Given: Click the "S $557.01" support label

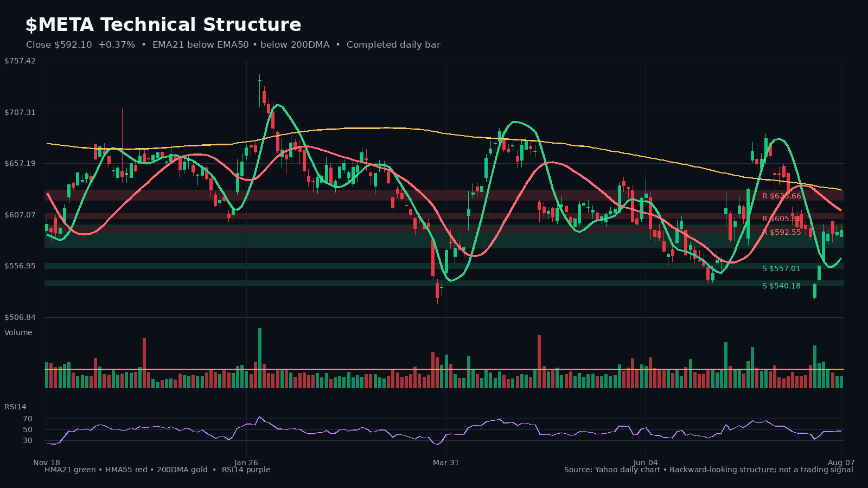Looking at the screenshot, I should tap(781, 268).
